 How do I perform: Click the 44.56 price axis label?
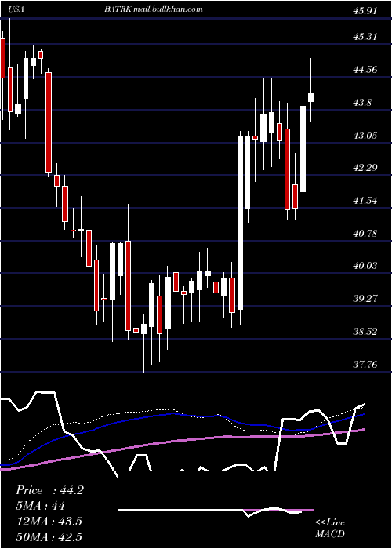point(365,69)
